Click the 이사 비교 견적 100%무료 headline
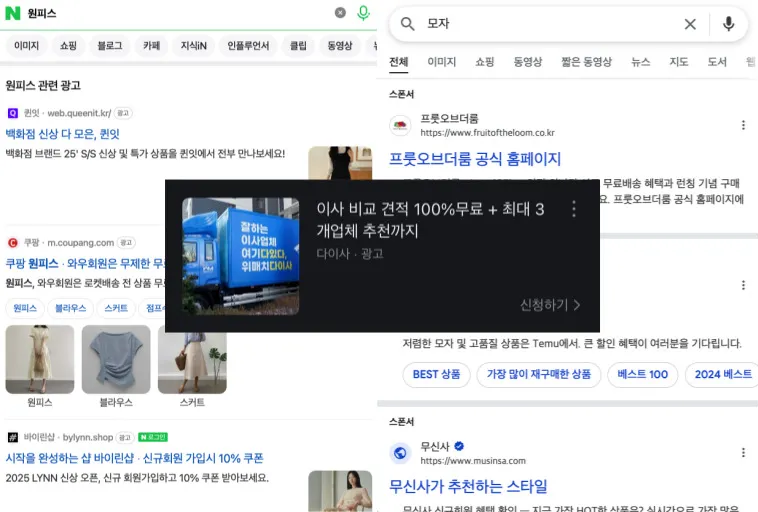 430,220
